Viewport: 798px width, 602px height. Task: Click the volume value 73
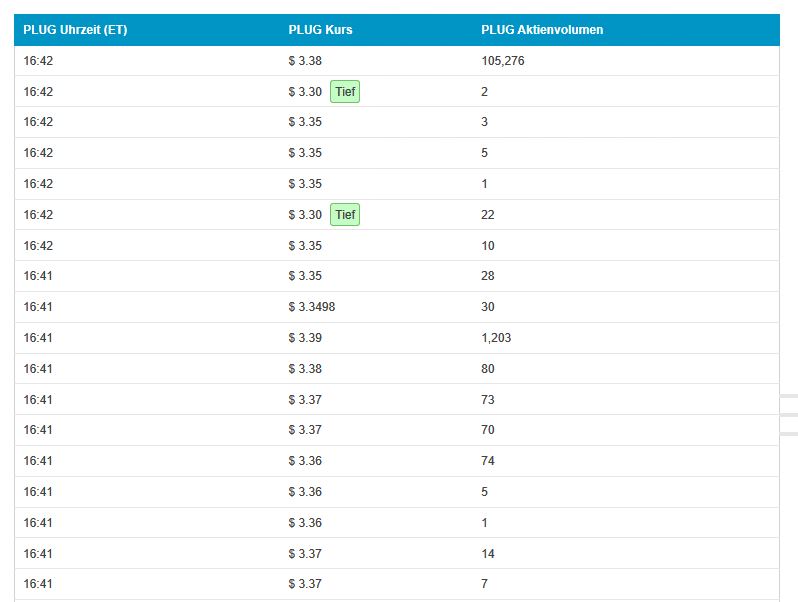pyautogui.click(x=488, y=399)
